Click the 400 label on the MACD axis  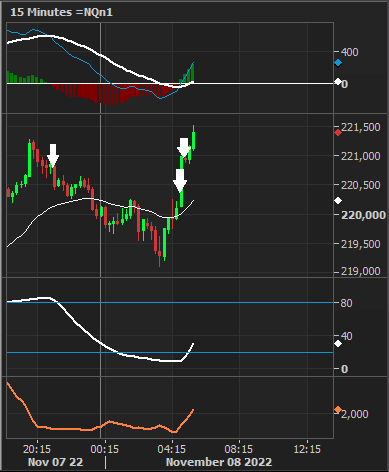(350, 52)
